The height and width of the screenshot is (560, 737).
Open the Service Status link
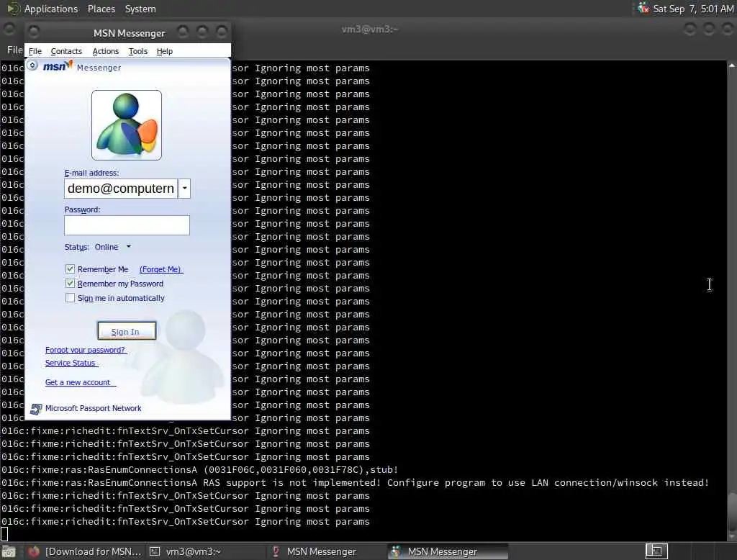[71, 363]
